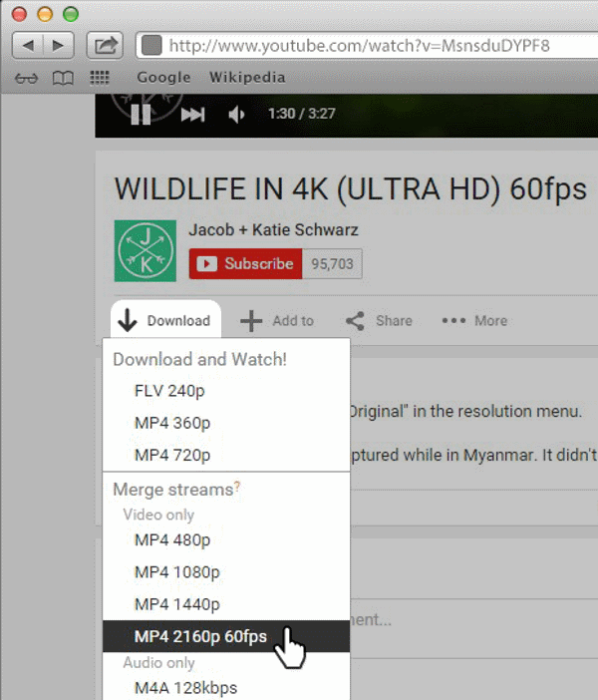Collapse the Download dropdown tab

(165, 320)
